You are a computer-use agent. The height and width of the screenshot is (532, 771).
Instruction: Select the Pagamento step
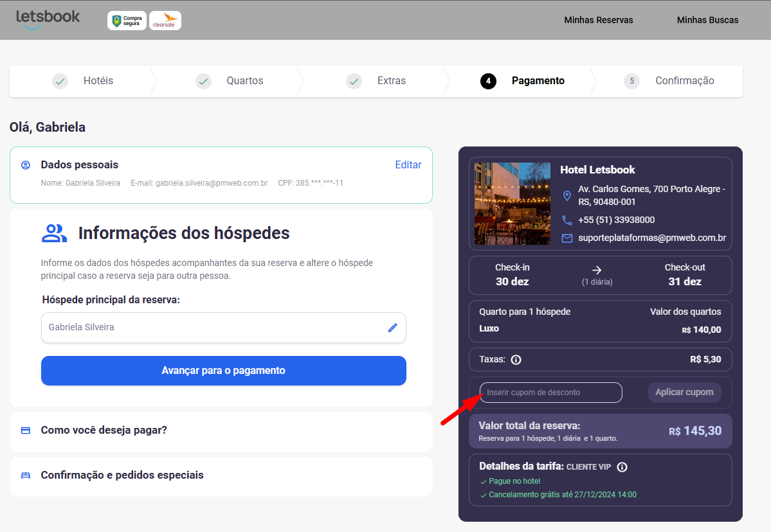tap(538, 81)
